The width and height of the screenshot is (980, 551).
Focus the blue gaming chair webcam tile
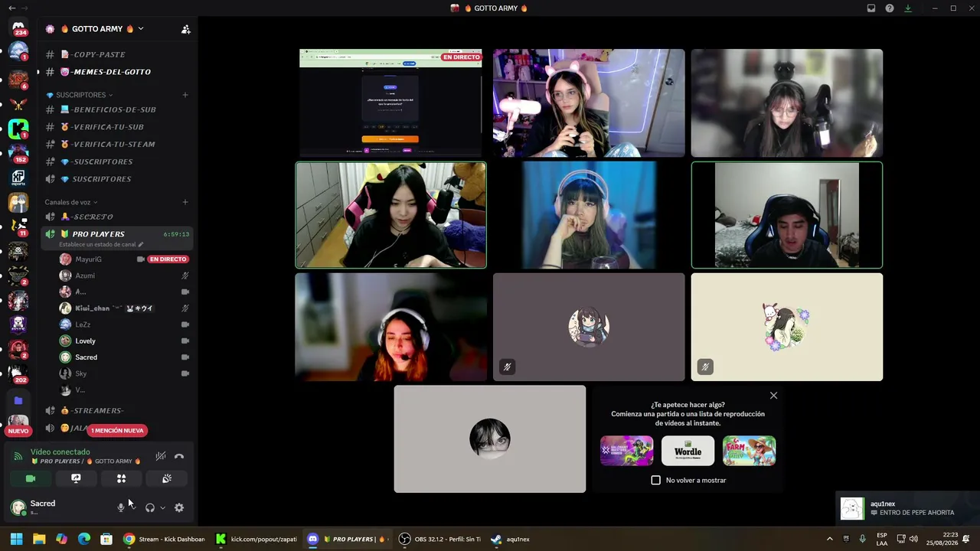[787, 215]
